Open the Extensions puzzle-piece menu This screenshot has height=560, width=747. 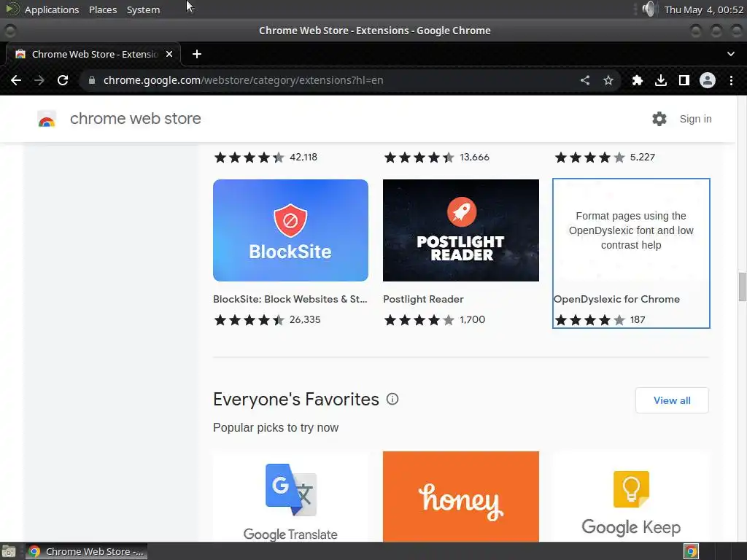point(638,80)
